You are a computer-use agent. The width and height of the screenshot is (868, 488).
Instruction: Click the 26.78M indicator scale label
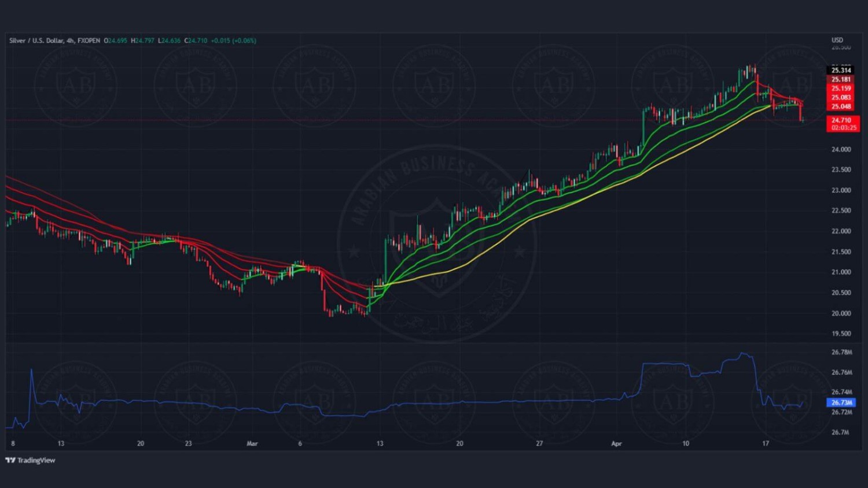click(841, 352)
